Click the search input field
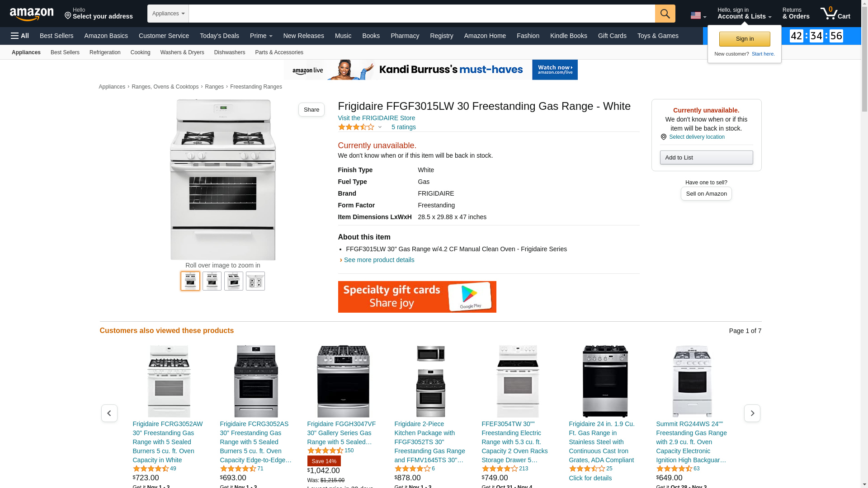This screenshot has height=488, width=868. pyautogui.click(x=422, y=14)
